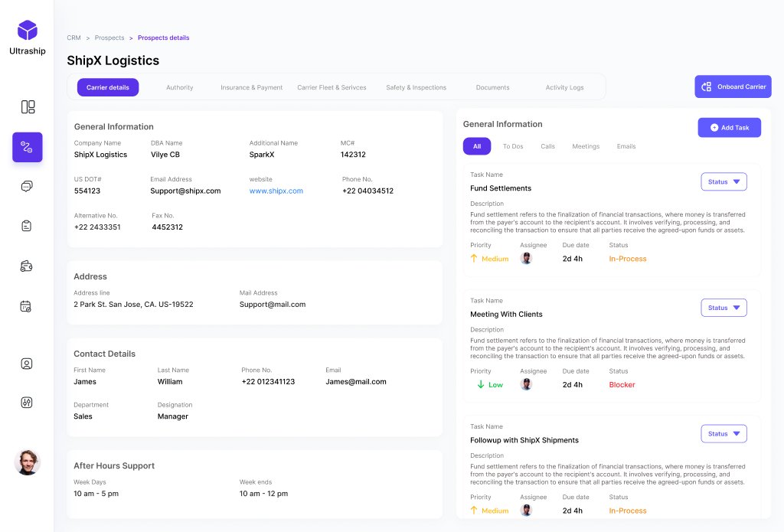Open the Status dropdown for Meeting With Clients

[724, 308]
